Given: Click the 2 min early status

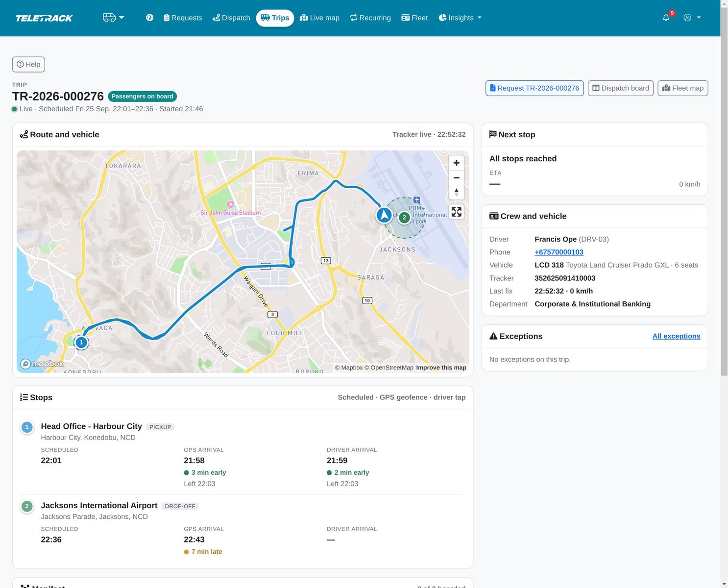Looking at the screenshot, I should (348, 472).
